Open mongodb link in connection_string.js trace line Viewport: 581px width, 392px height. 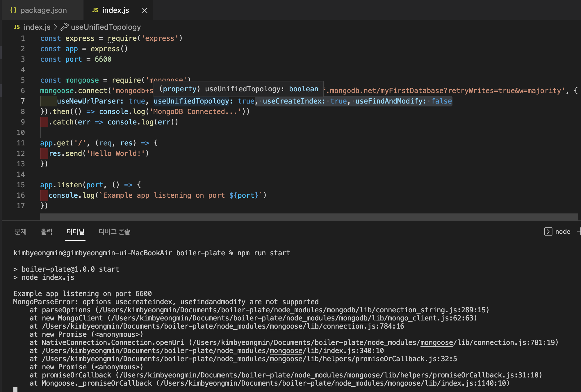point(341,310)
